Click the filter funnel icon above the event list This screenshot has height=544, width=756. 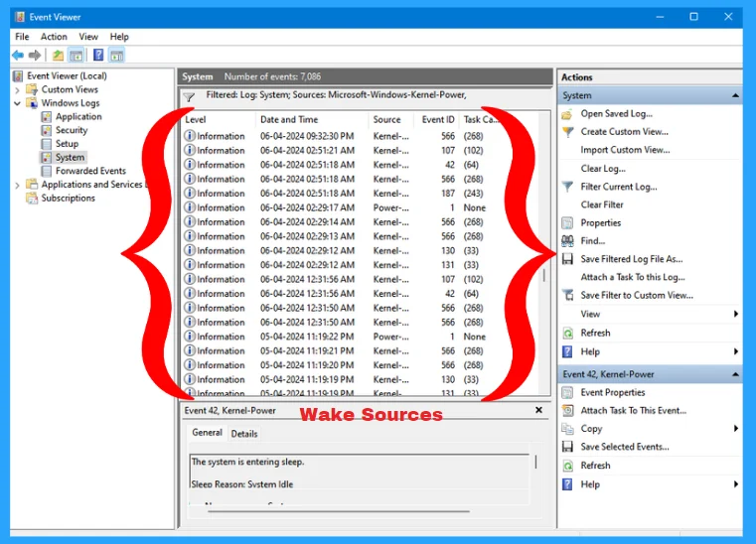[x=189, y=97]
